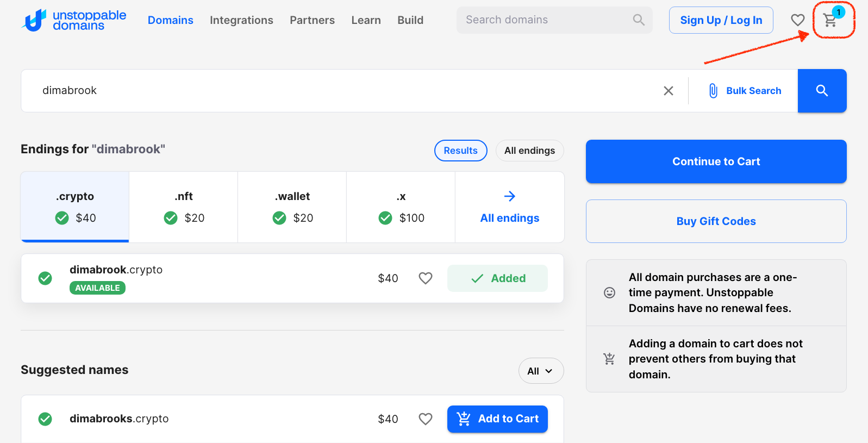This screenshot has width=868, height=443.
Task: Open the shopping cart icon
Action: [x=830, y=21]
